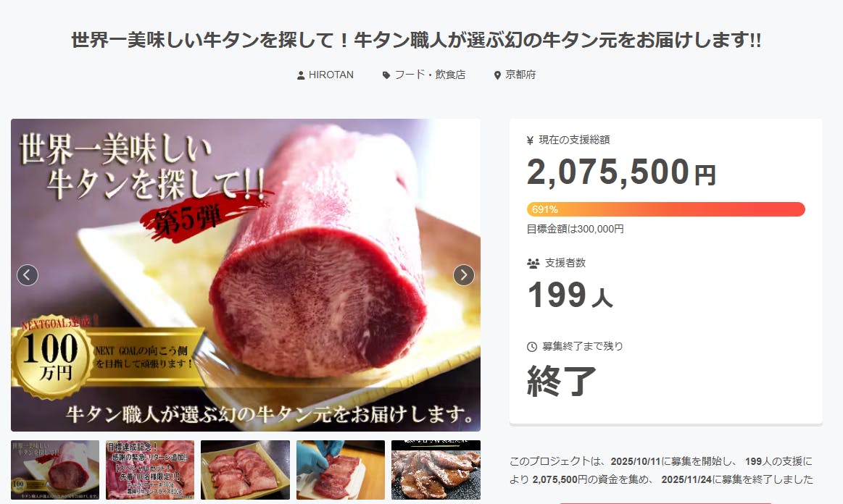Select the first thumbnail of beef tongue block

tap(55, 470)
